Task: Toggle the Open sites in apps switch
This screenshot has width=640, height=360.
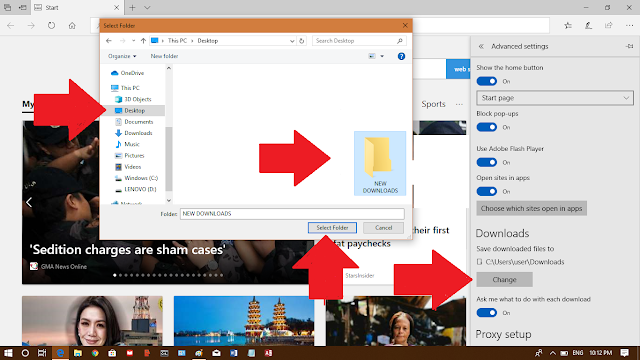Action: tap(487, 191)
